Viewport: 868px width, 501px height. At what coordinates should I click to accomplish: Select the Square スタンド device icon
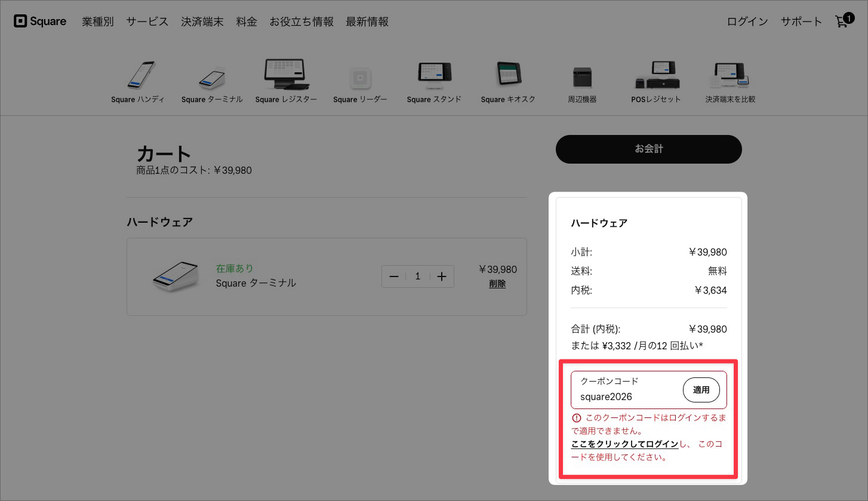[x=434, y=75]
